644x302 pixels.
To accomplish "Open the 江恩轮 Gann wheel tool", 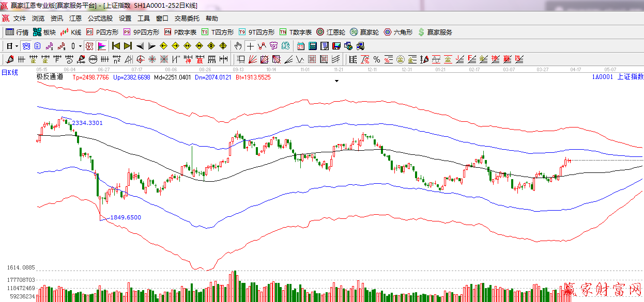I will [331, 32].
